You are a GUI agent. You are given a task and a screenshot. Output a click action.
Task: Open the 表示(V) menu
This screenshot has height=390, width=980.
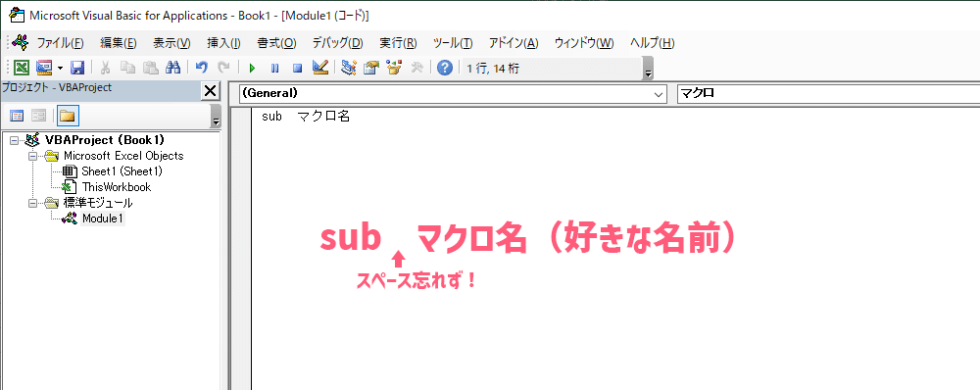point(171,43)
